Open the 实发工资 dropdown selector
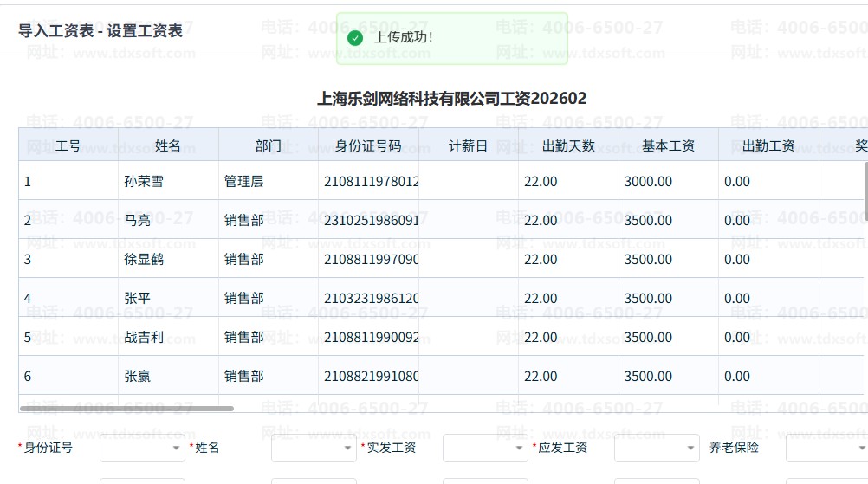The width and height of the screenshot is (868, 484). [x=484, y=448]
